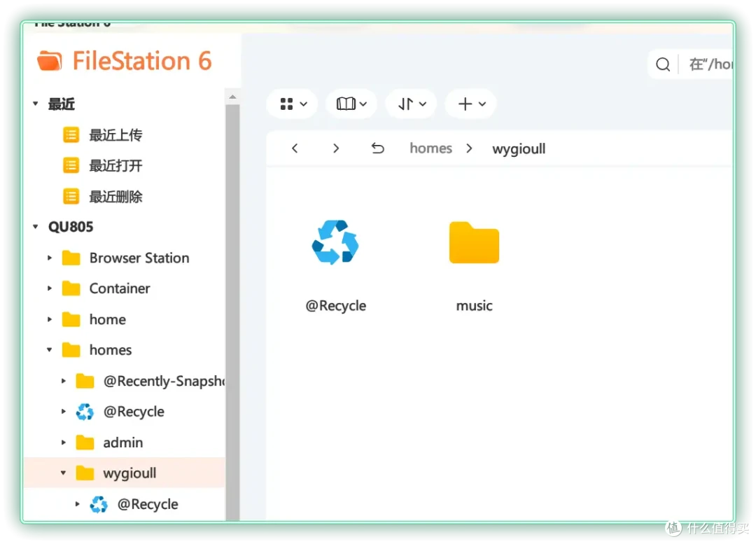The height and width of the screenshot is (544, 756).
Task: Click the search magnifier icon
Action: (663, 64)
